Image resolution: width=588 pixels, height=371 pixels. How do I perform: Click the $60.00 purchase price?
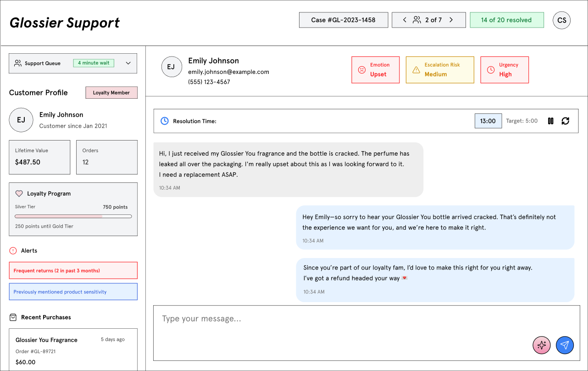click(25, 362)
